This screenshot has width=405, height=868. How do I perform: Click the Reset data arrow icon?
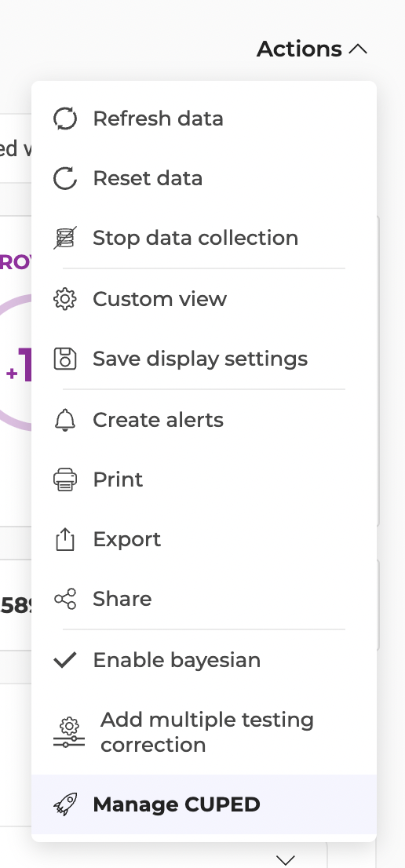65,179
